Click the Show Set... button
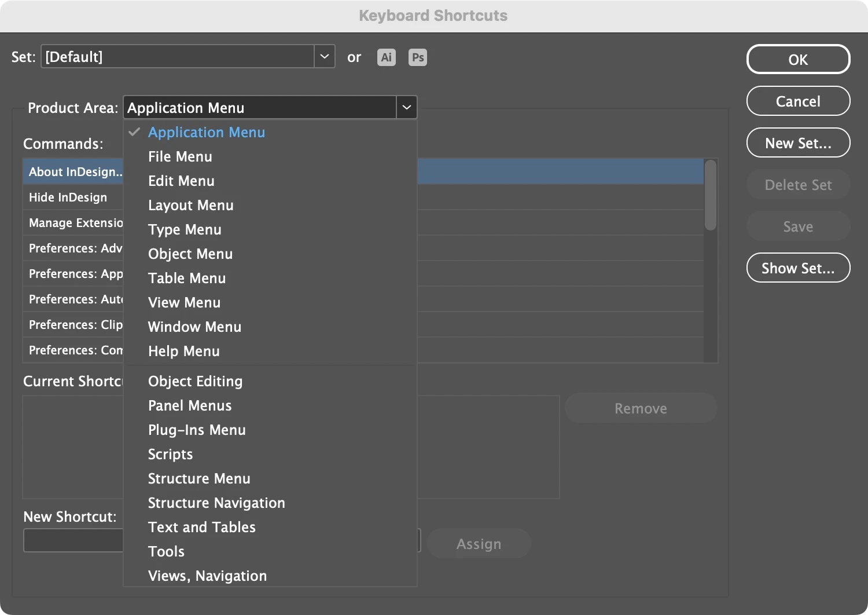868x615 pixels. pyautogui.click(x=798, y=268)
